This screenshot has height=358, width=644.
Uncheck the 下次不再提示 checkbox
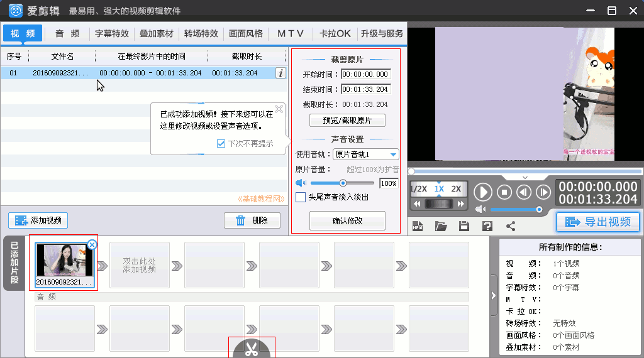pos(221,144)
